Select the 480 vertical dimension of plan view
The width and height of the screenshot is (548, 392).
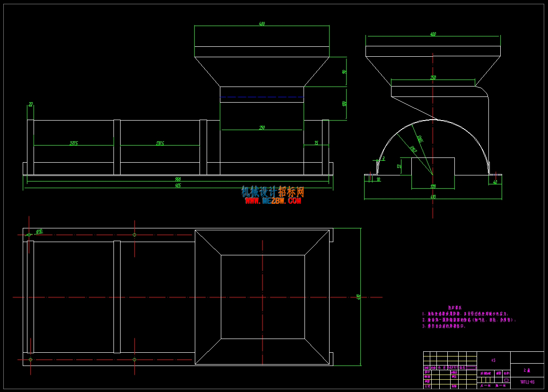click(x=358, y=297)
